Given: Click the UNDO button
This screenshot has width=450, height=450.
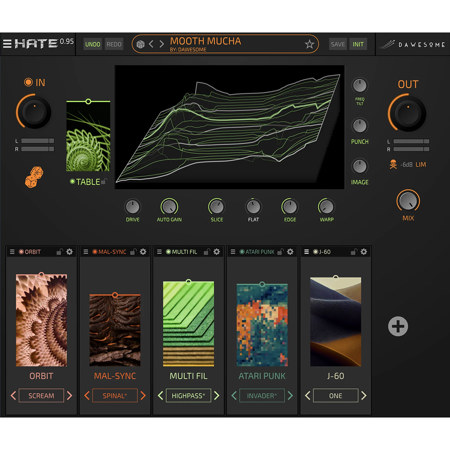Looking at the screenshot, I should click(x=92, y=44).
